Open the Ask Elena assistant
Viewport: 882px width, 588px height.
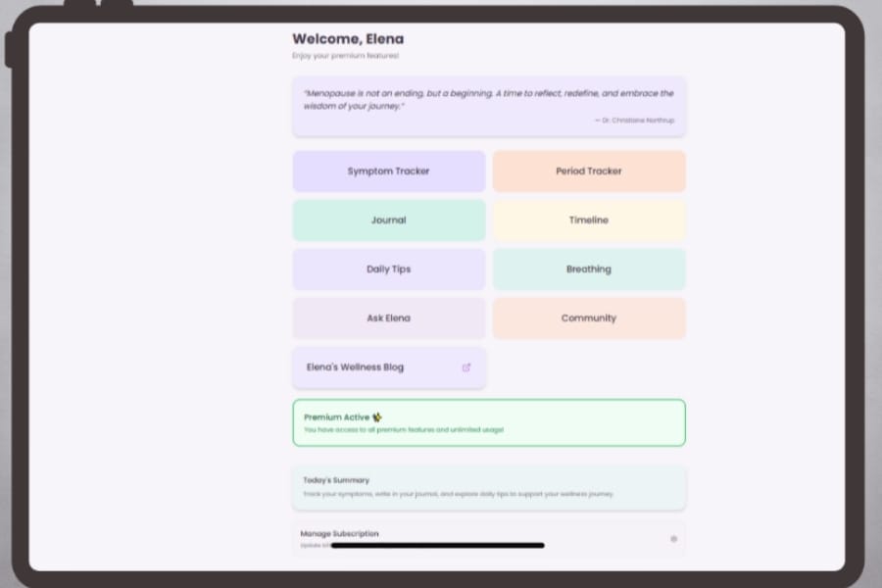[x=389, y=318]
